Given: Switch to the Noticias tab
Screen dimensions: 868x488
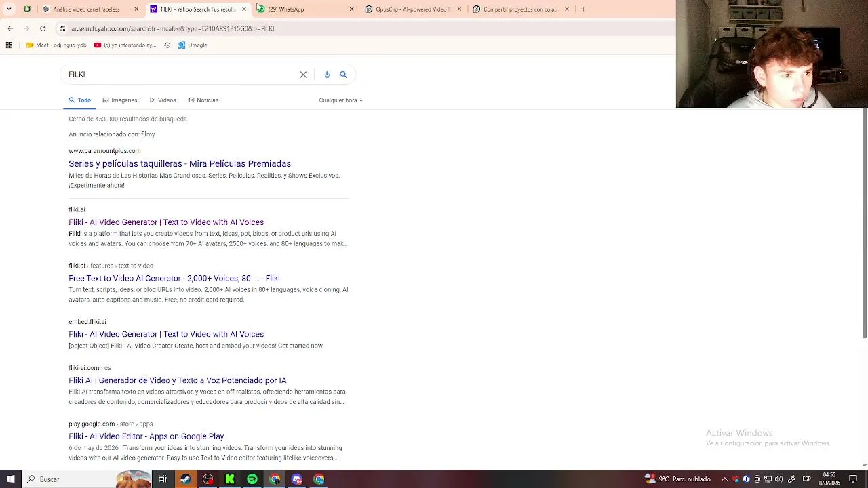Looking at the screenshot, I should click(x=203, y=100).
